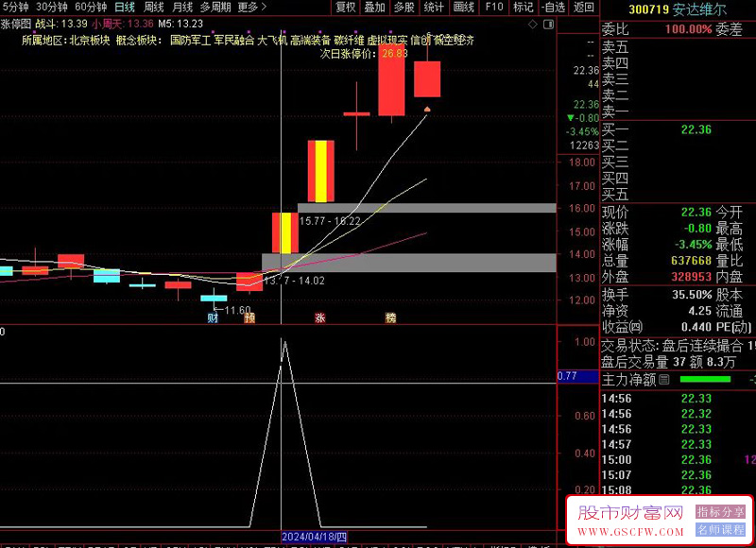Select the 15:00 tick row at 22.36
The width and height of the screenshot is (756, 548).
(x=679, y=460)
